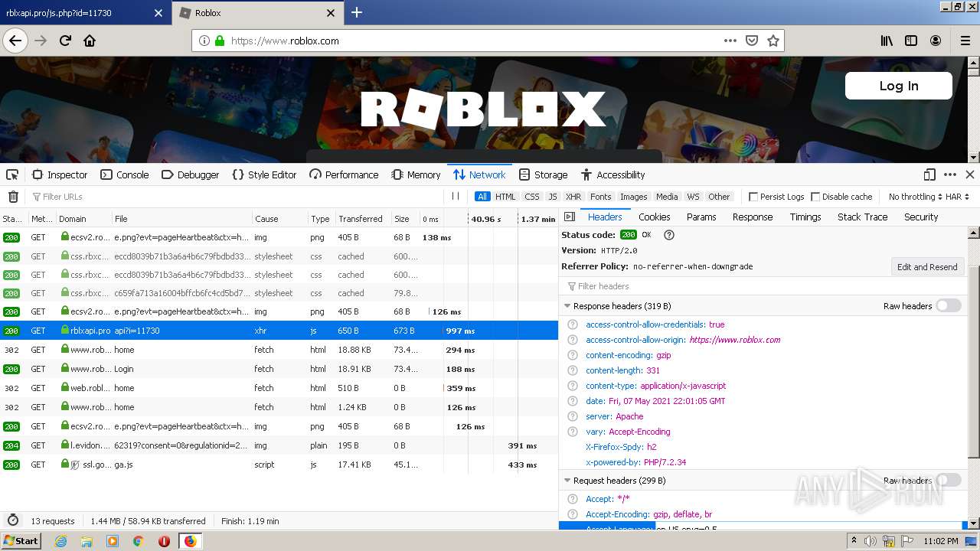Click the Filter URLs input field

(x=239, y=197)
